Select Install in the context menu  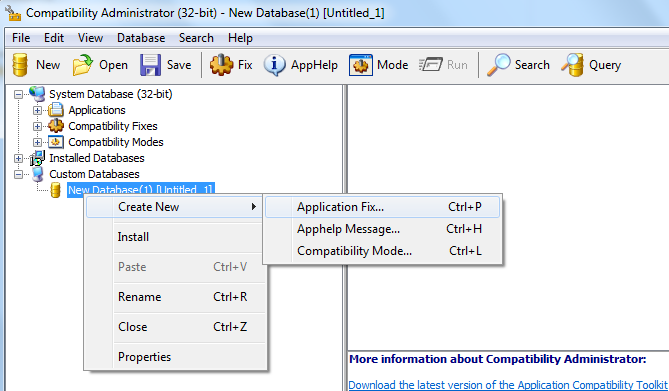click(176, 237)
